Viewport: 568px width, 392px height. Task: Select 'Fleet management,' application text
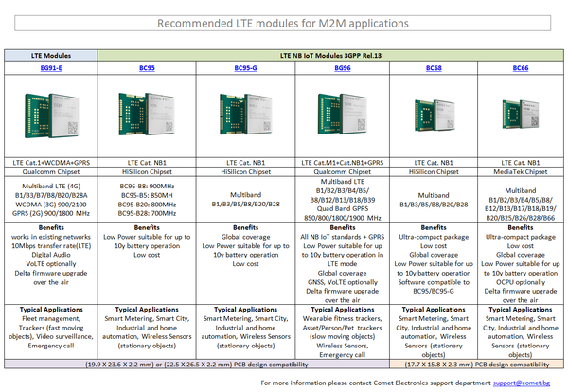51,318
